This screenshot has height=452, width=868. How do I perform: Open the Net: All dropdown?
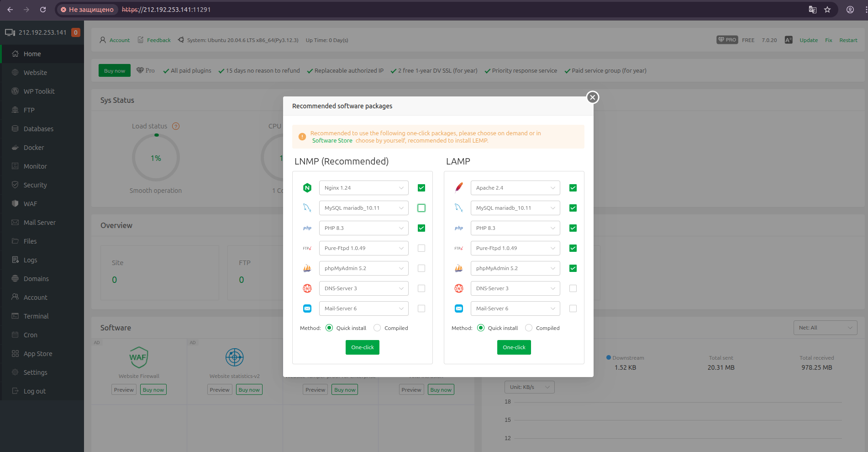point(826,328)
